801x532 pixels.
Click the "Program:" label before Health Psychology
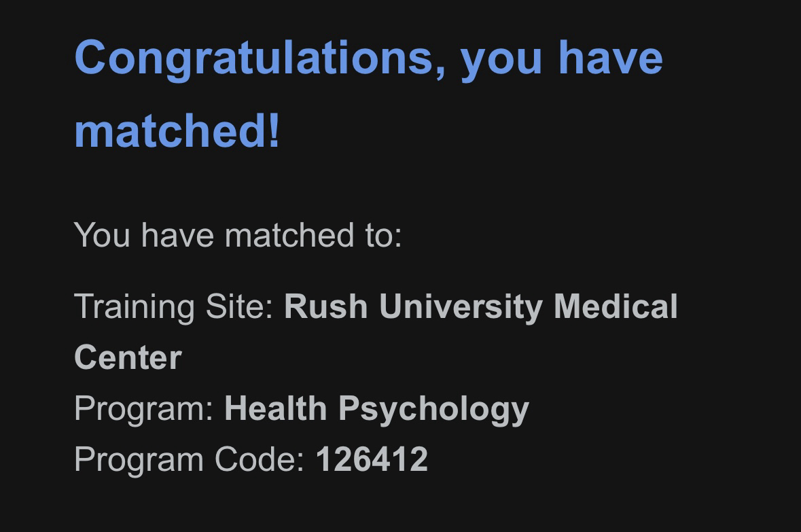[x=144, y=408]
